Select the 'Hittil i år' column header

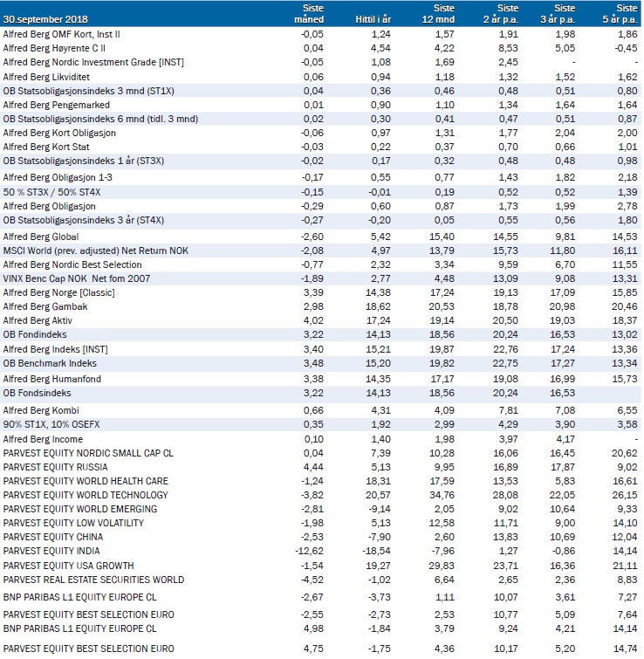click(373, 19)
